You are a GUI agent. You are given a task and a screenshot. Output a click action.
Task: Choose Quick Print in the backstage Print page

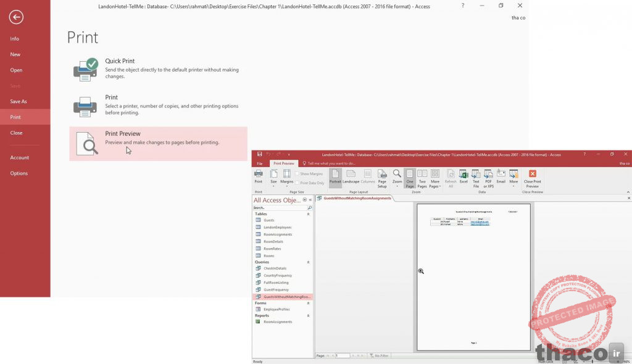[x=158, y=69]
